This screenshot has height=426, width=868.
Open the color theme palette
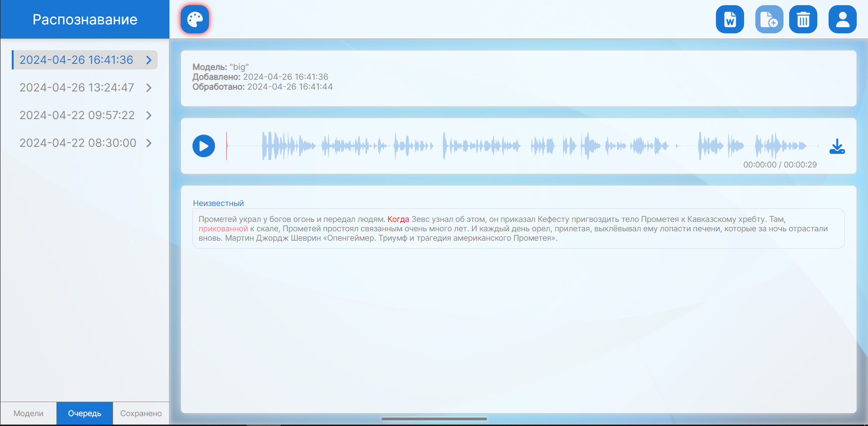[195, 20]
